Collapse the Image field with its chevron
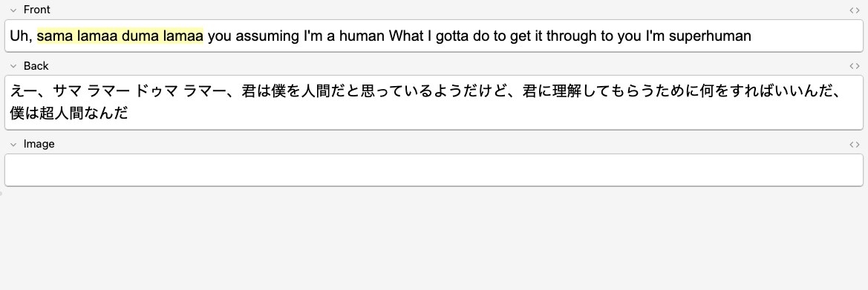The height and width of the screenshot is (290, 868). (x=13, y=145)
